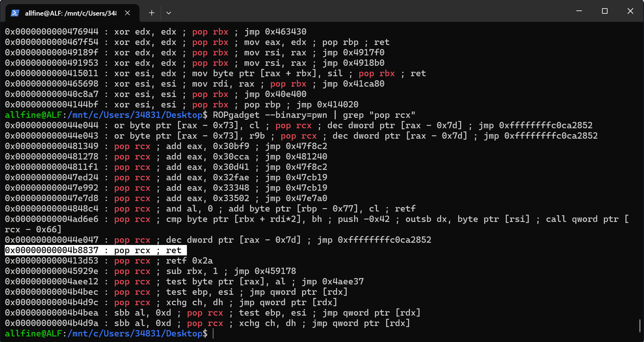
Task: Click the address 0x0000000000481349
Action: pos(52,146)
